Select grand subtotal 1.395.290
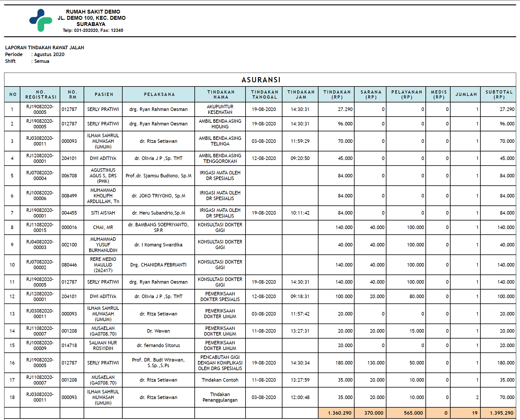520x420 pixels. coord(502,413)
